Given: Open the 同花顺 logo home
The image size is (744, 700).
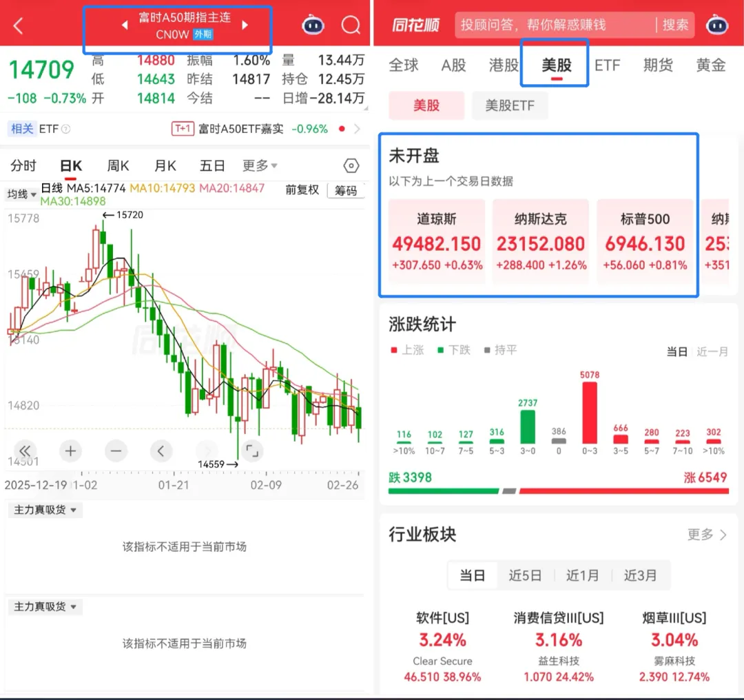Looking at the screenshot, I should pos(415,25).
